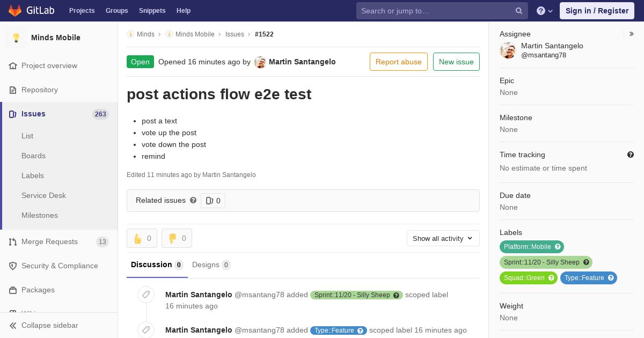Click Martin Santangelo's avatar beside Opened text
The height and width of the screenshot is (338, 644).
click(260, 62)
